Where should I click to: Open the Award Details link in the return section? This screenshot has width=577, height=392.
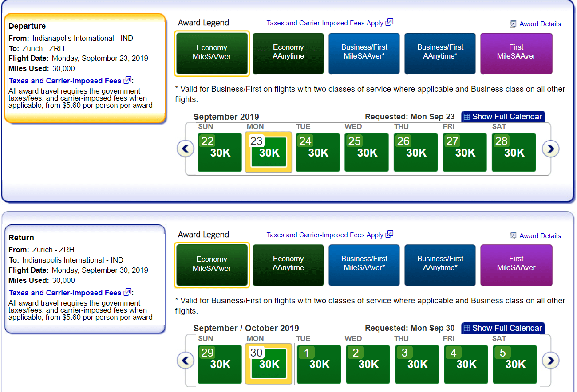tap(540, 235)
